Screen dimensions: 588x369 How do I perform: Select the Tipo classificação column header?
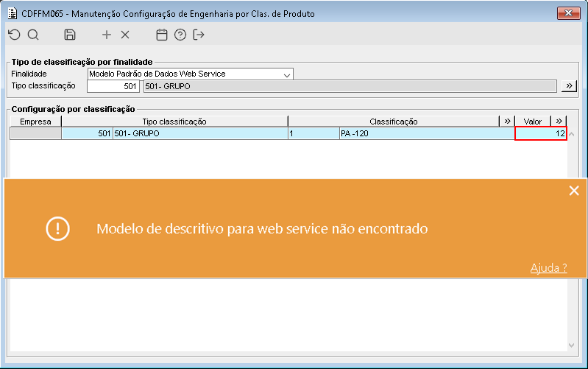pyautogui.click(x=174, y=122)
